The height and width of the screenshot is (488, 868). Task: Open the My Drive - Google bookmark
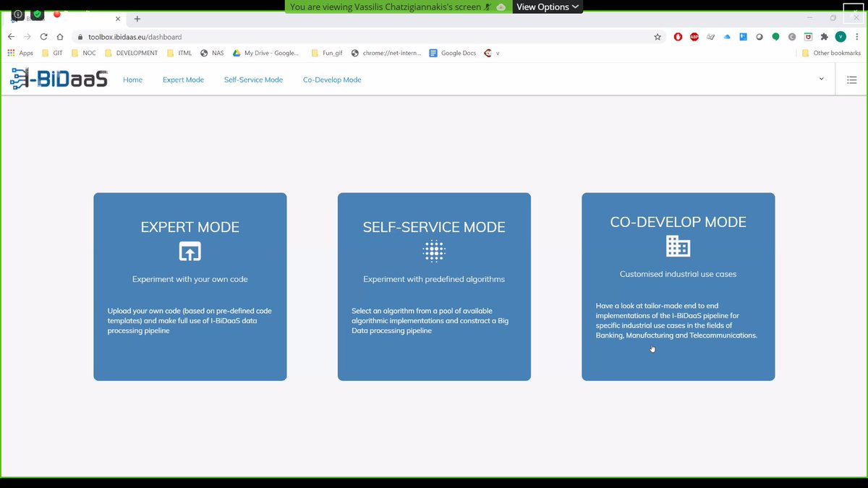point(265,53)
